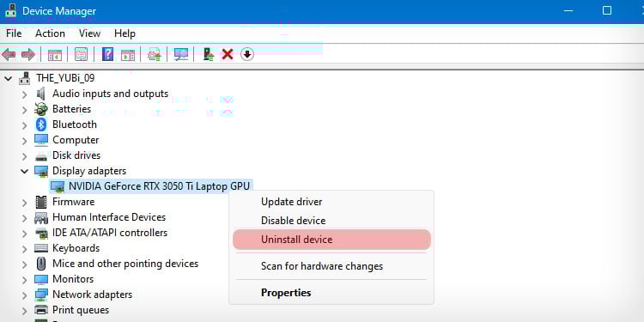The image size is (644, 322).
Task: Expand the Keyboards chevron
Action: click(25, 249)
